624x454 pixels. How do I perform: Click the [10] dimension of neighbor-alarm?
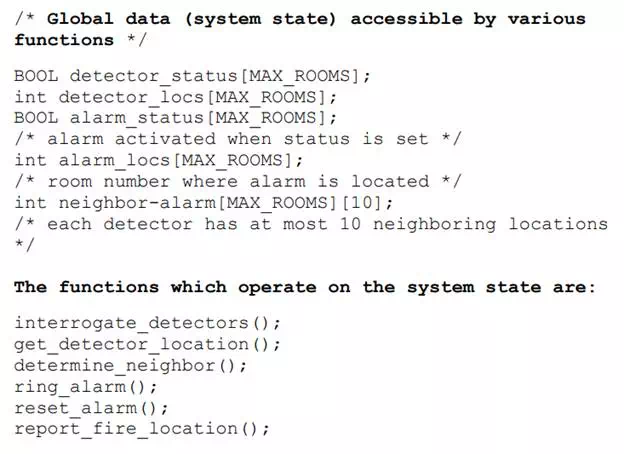(x=362, y=203)
